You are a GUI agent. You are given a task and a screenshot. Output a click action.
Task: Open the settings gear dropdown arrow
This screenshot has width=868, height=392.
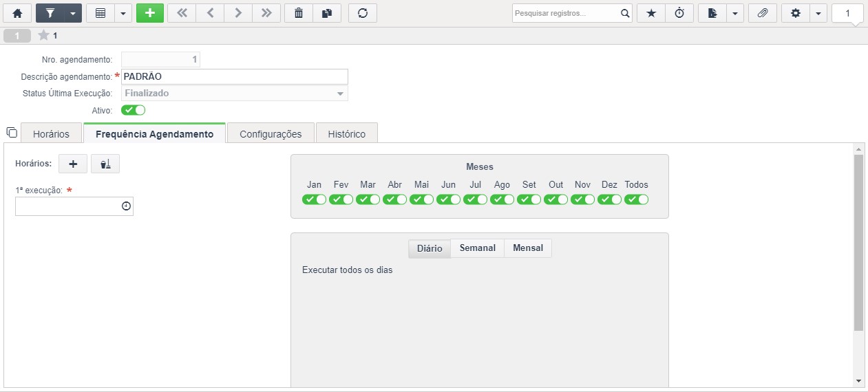818,13
